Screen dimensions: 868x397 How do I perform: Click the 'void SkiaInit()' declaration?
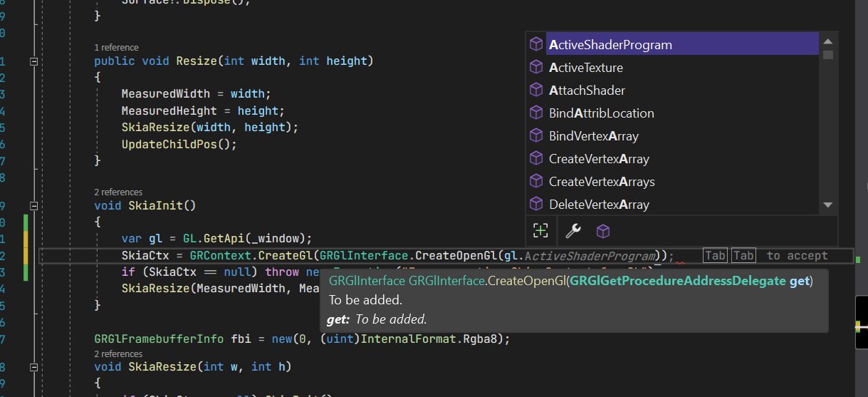[145, 206]
